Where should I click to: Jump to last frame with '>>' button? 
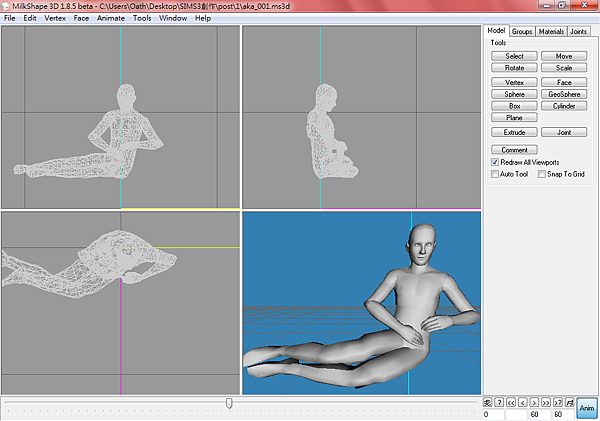coord(545,402)
